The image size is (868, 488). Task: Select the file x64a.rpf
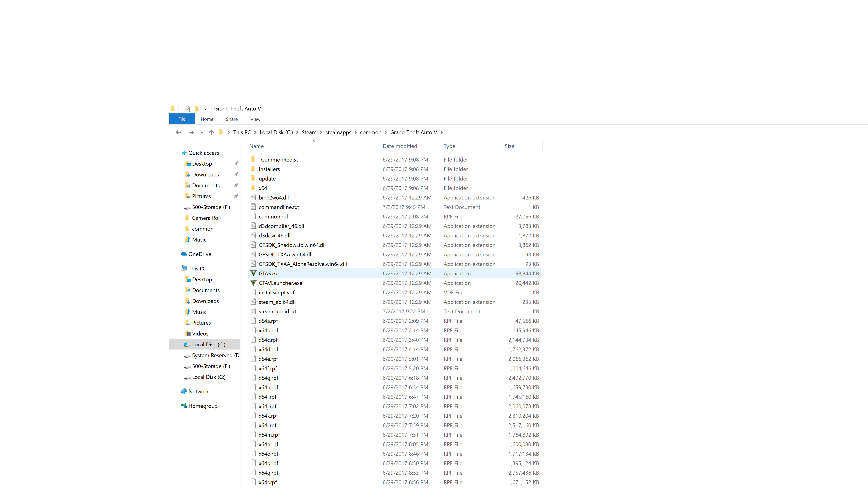click(x=268, y=321)
